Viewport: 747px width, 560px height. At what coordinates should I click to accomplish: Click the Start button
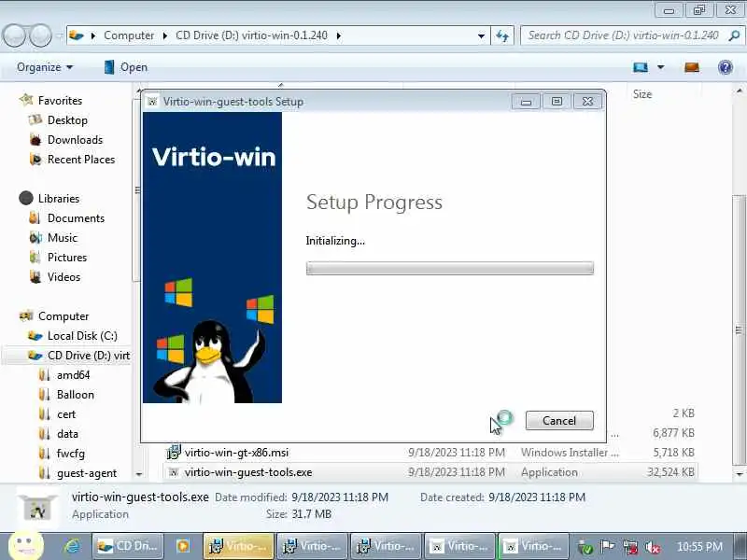click(26, 545)
